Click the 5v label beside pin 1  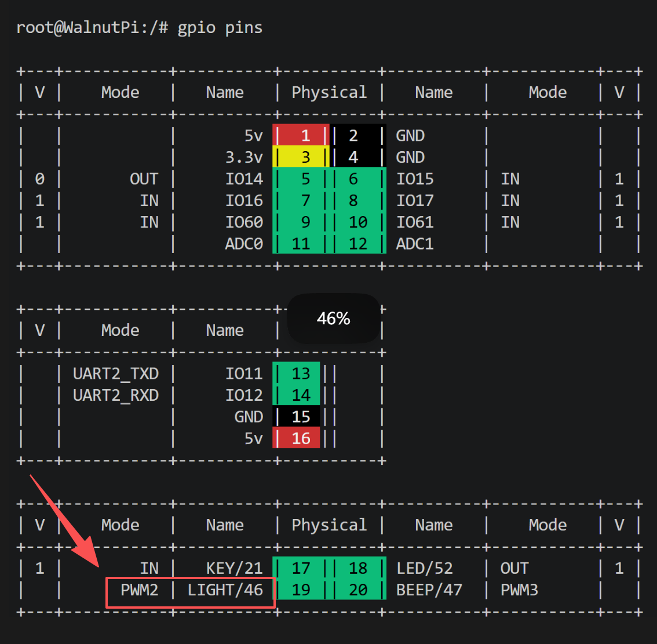(x=254, y=136)
